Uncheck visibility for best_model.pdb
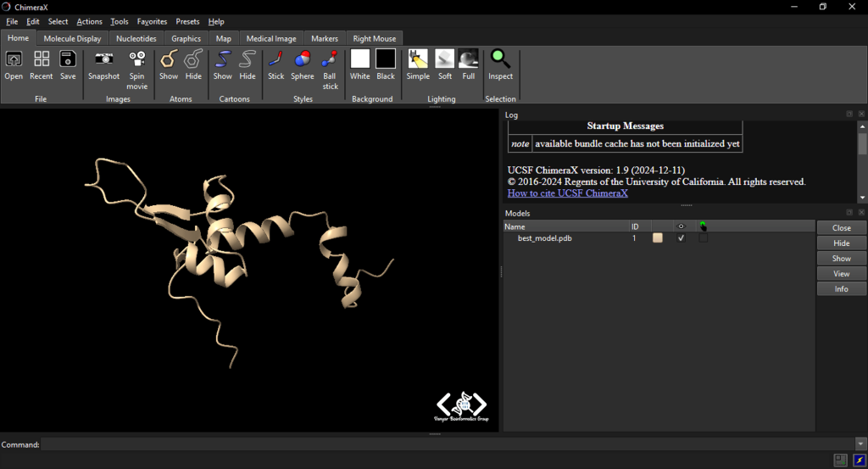868x469 pixels. [681, 238]
